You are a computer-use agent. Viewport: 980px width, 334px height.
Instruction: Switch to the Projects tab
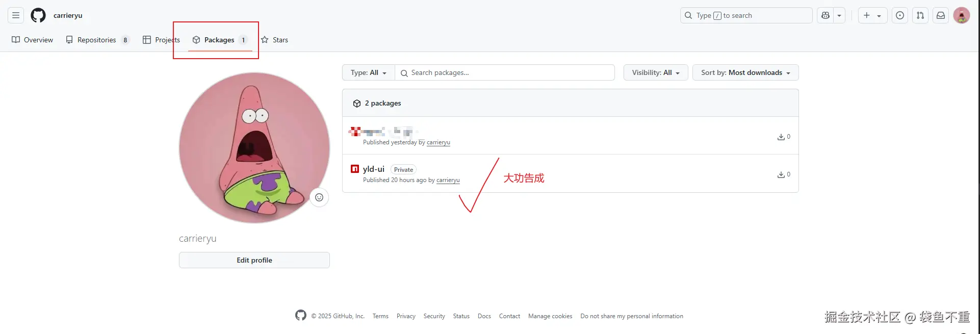coord(161,40)
